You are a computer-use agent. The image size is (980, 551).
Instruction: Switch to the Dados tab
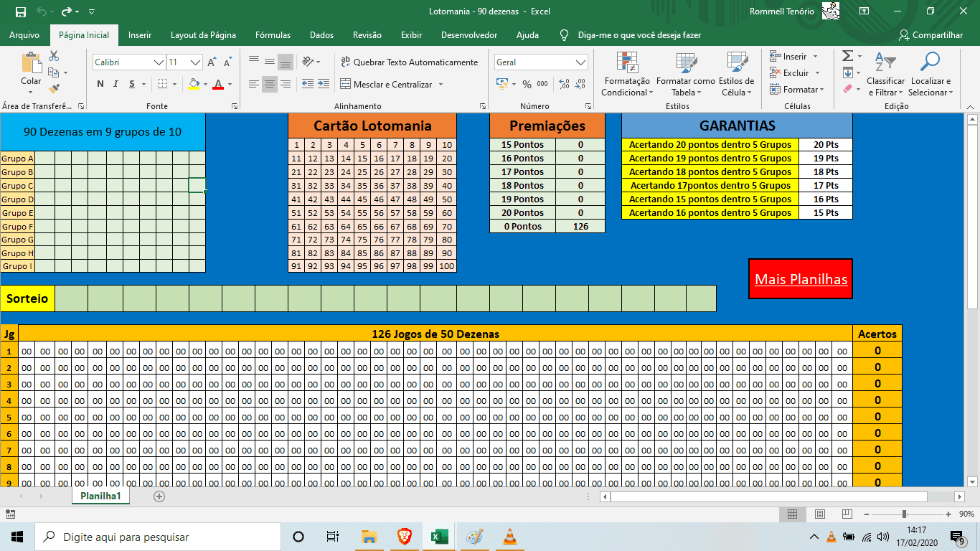pyautogui.click(x=321, y=34)
